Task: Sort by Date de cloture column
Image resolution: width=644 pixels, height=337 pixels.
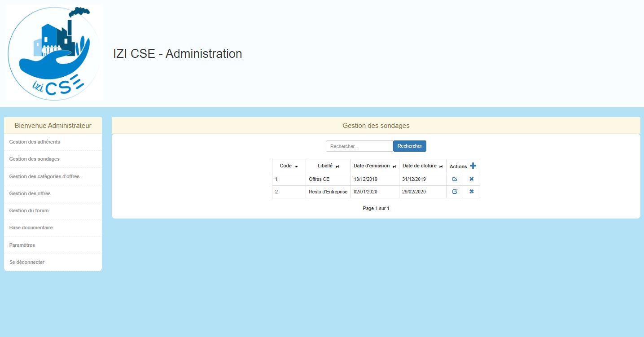Action: tap(422, 166)
